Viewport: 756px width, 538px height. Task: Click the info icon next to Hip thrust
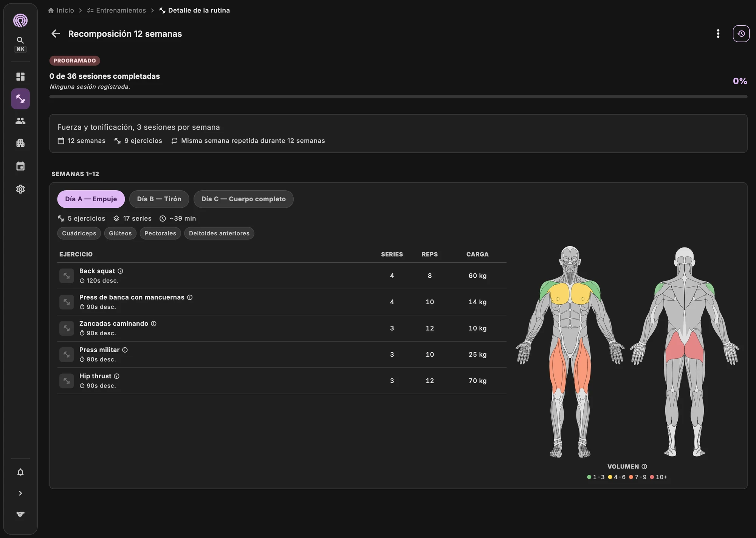click(x=116, y=376)
